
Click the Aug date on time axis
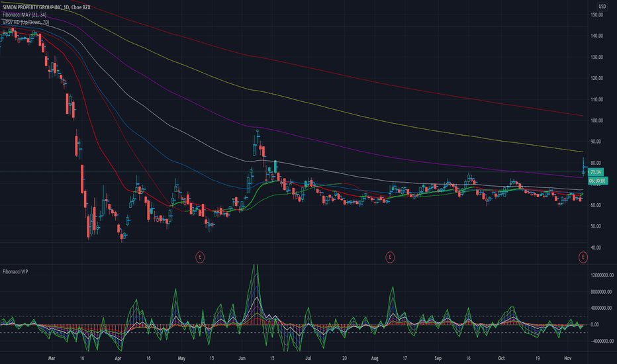tap(375, 359)
